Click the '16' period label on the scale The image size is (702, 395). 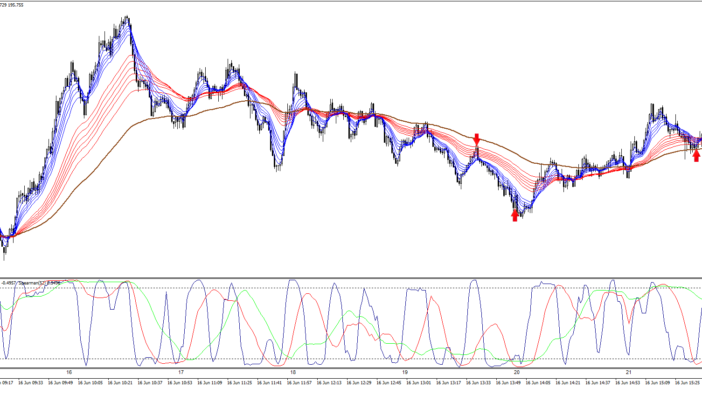pyautogui.click(x=69, y=372)
